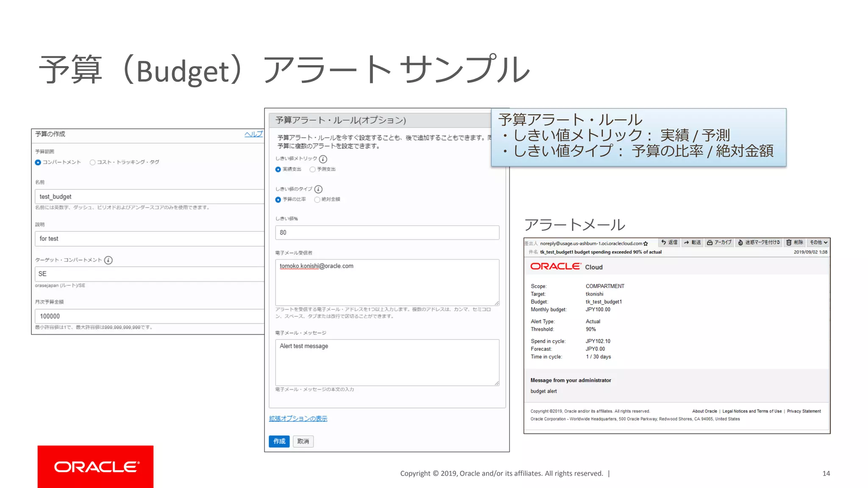Open Legal Notices and Terms of Use link
The width and height of the screenshot is (868, 488).
752,411
